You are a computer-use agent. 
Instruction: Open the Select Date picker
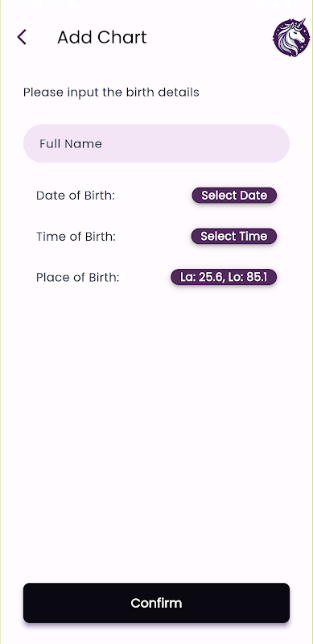(234, 196)
